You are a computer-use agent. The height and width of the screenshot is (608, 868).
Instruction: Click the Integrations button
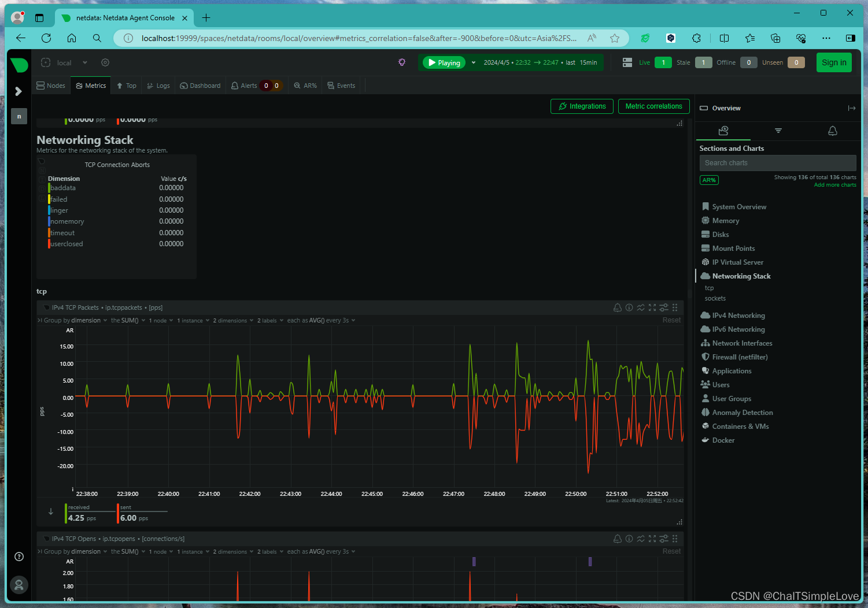[x=582, y=106]
